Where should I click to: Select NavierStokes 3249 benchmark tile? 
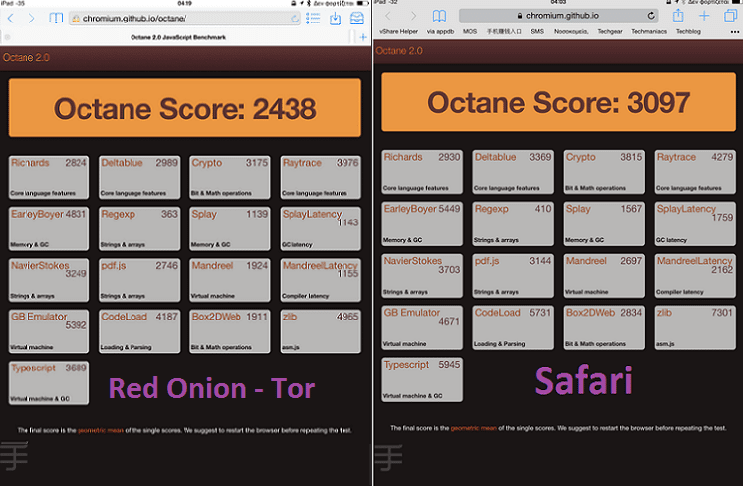[49, 280]
